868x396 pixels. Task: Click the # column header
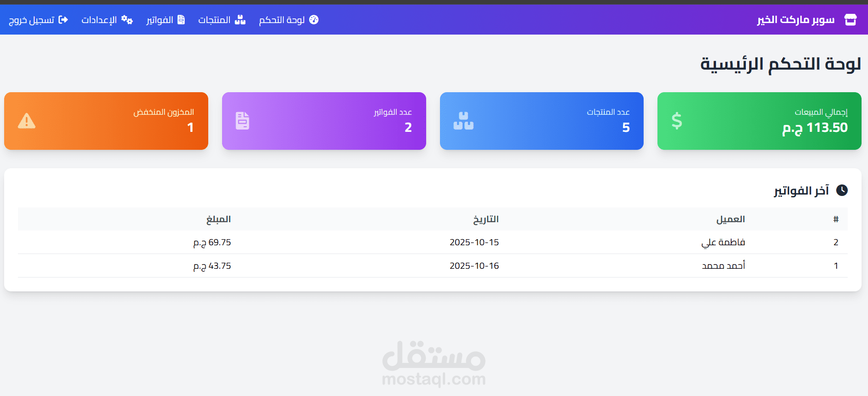(x=836, y=219)
